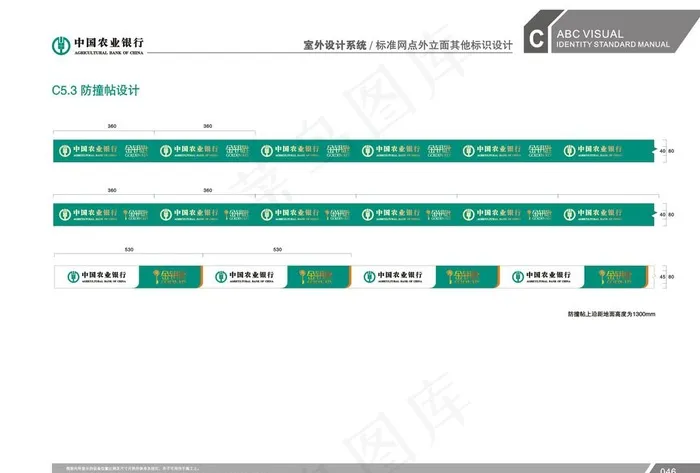Click the page number 046 in the footer

pos(668,470)
